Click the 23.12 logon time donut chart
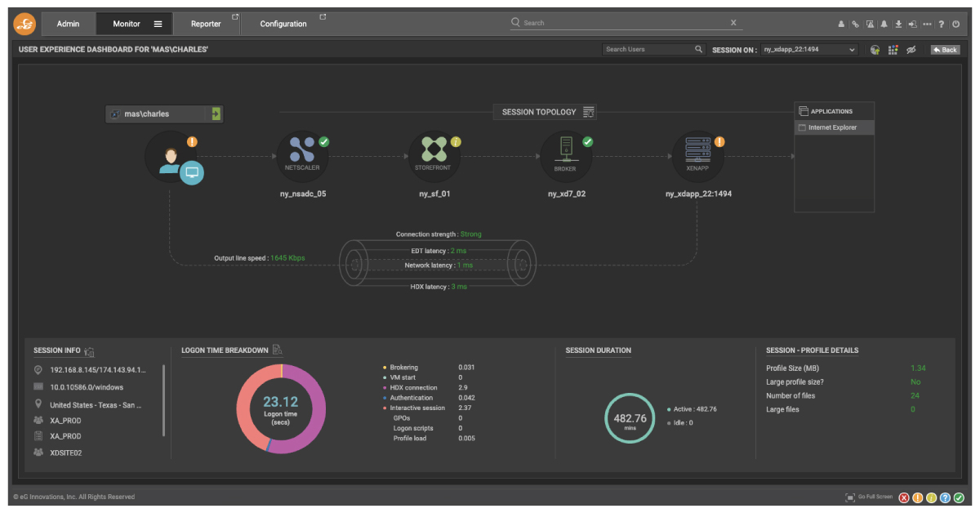Screen dimensions: 980x513 (x=281, y=408)
